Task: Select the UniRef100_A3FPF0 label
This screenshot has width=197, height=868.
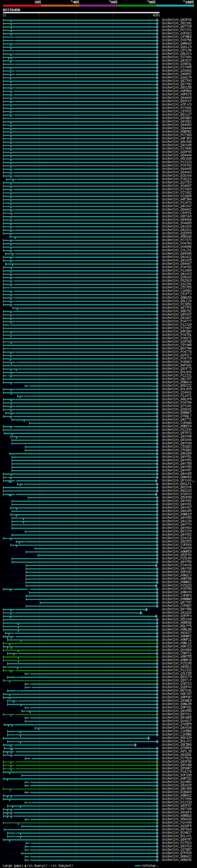Action: (x=177, y=616)
